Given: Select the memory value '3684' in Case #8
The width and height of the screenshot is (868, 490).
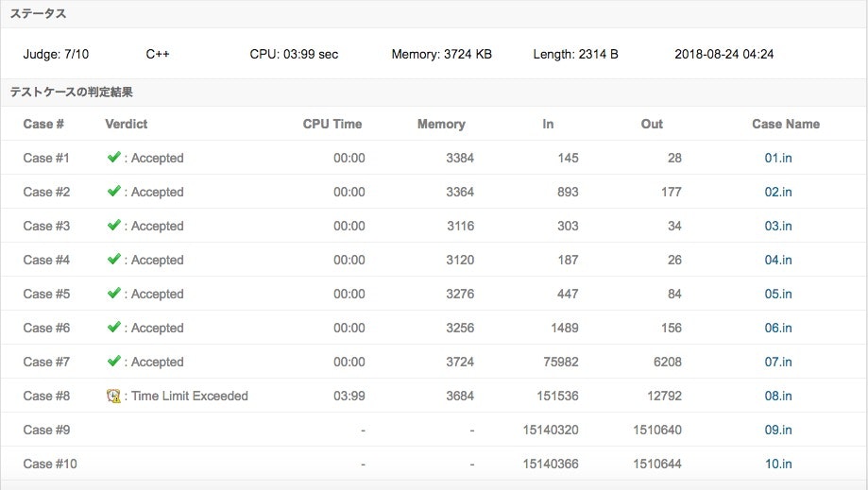Looking at the screenshot, I should (460, 396).
